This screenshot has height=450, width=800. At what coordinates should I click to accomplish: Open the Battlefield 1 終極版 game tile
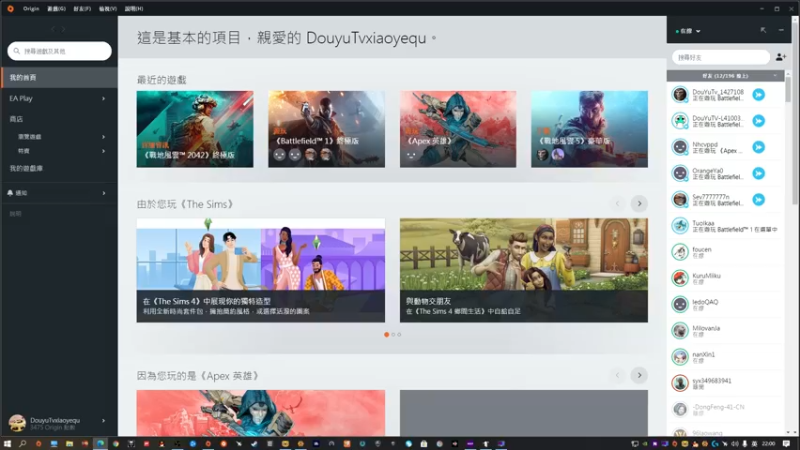click(327, 129)
